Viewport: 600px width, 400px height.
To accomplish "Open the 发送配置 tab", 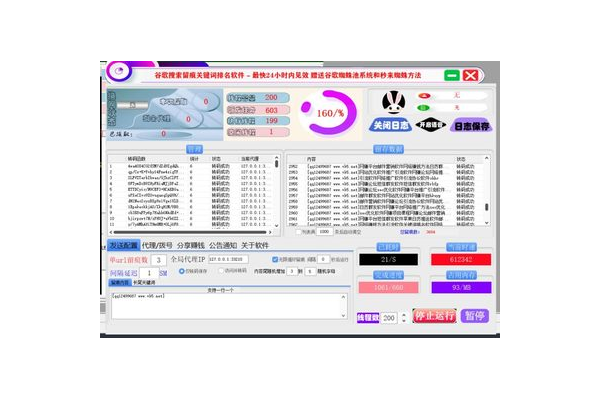I will coord(124,244).
